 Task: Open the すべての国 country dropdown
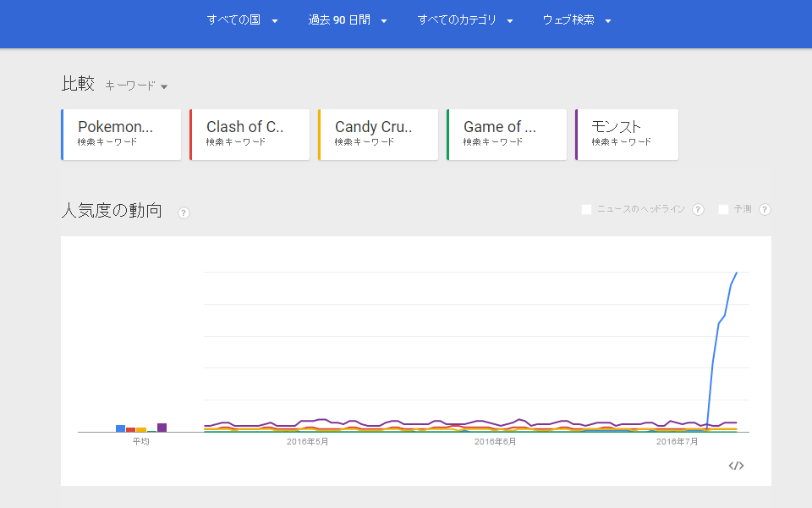(x=243, y=20)
